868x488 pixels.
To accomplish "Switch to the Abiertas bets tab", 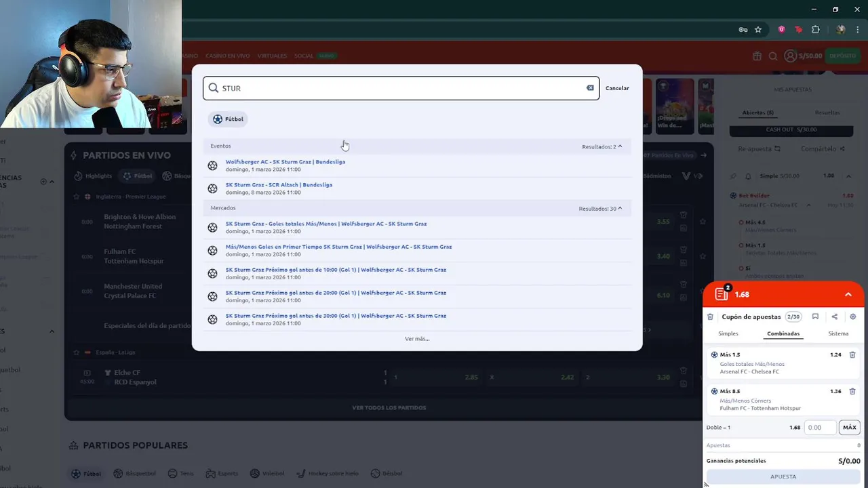I will pyautogui.click(x=757, y=113).
